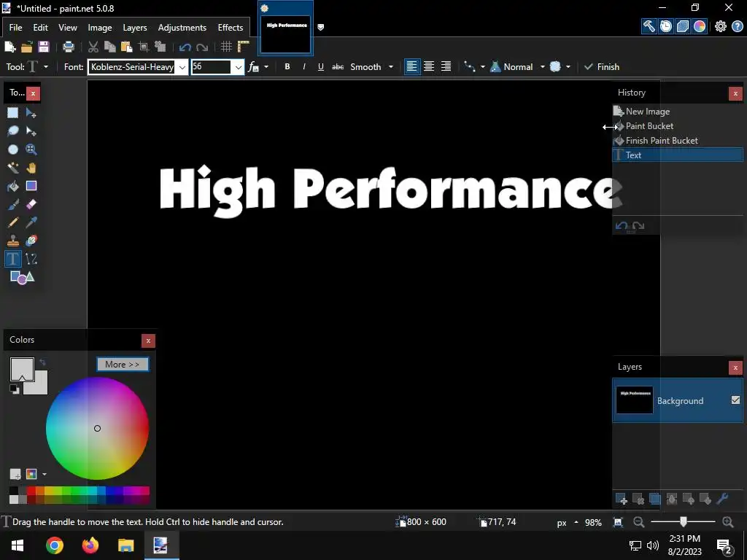Select the Color Picker eyedropper tool
This screenshot has width=747, height=560.
(31, 222)
